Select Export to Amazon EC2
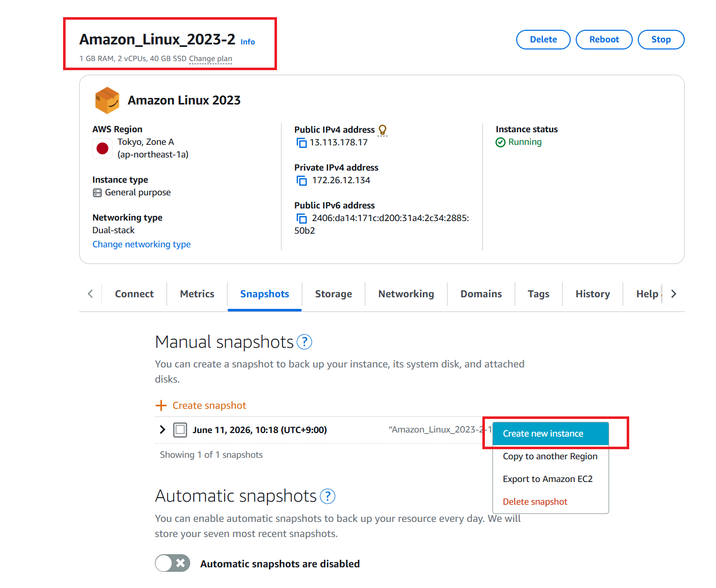The width and height of the screenshot is (716, 588). [550, 479]
